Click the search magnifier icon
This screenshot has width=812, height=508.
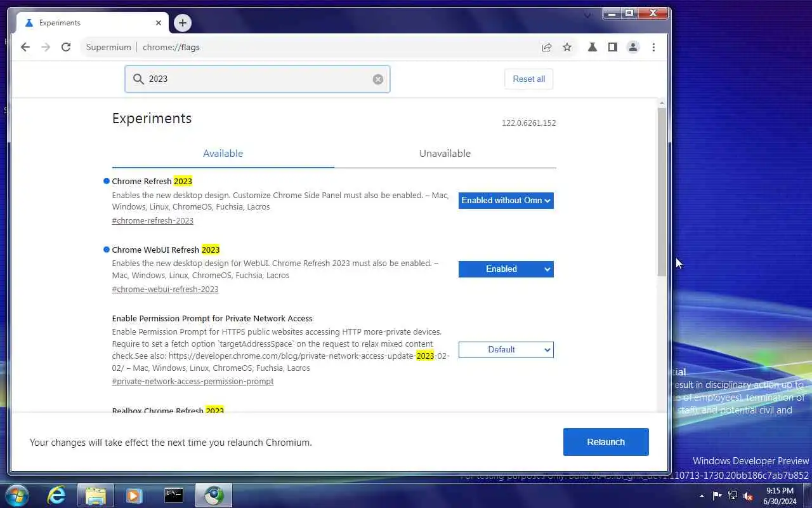coord(138,79)
